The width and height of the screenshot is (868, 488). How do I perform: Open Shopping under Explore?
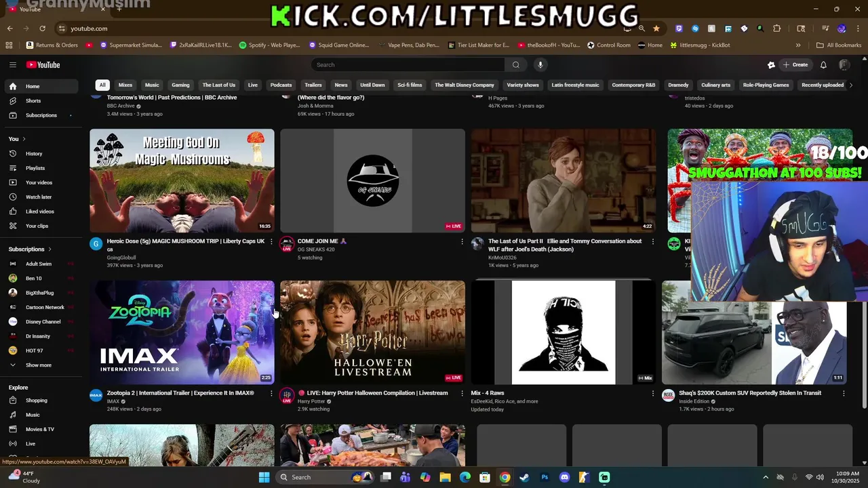coord(40,400)
